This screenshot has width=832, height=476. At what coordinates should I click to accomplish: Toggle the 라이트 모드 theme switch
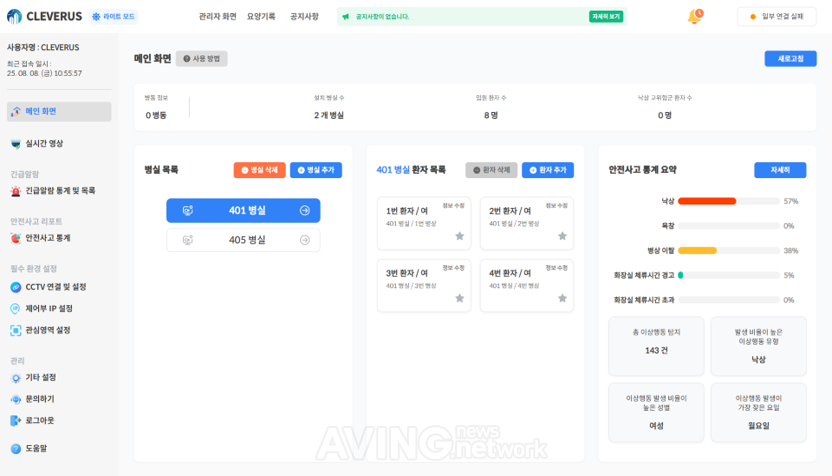113,17
